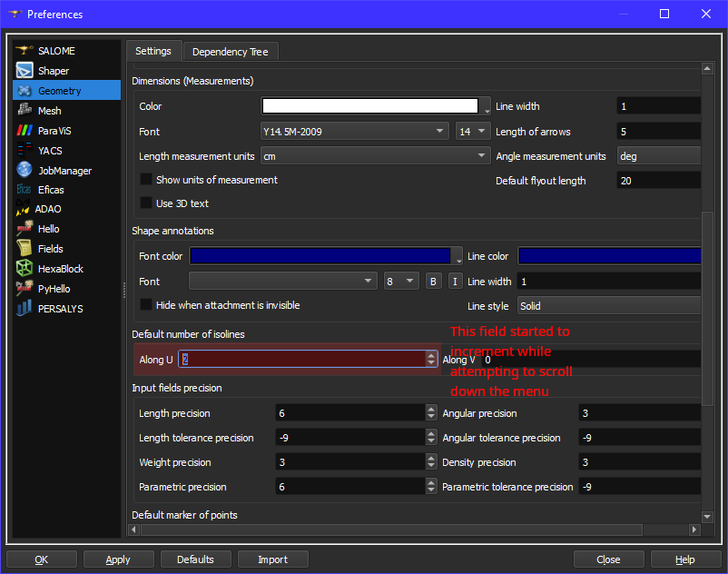Select the ParaViS module icon
The image size is (728, 574).
tap(25, 131)
